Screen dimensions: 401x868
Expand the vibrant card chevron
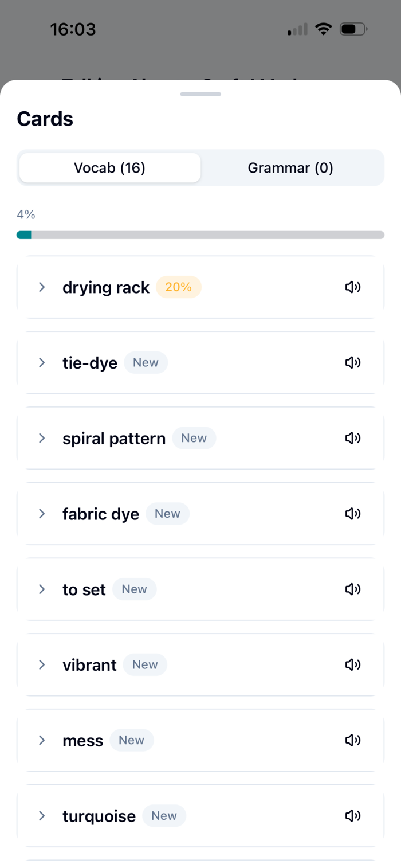[42, 664]
